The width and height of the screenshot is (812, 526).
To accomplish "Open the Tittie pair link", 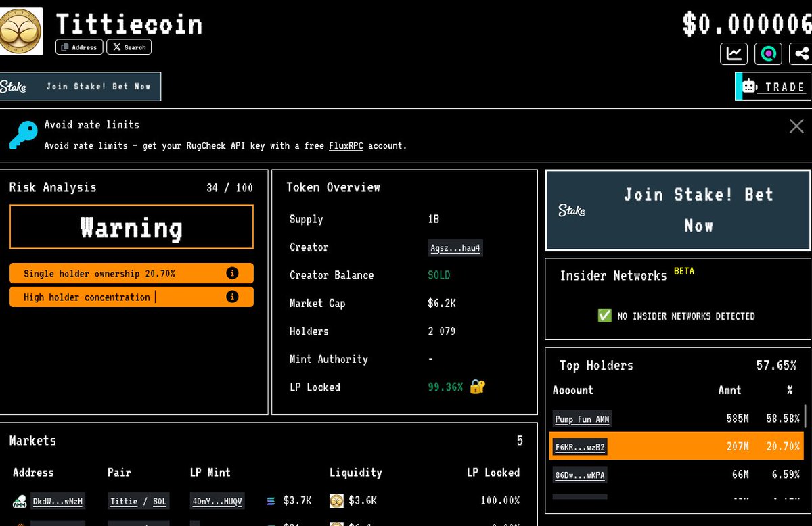I will tap(124, 501).
